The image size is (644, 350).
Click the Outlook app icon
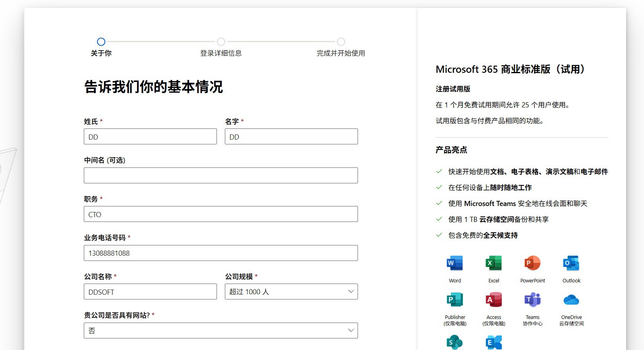click(571, 263)
